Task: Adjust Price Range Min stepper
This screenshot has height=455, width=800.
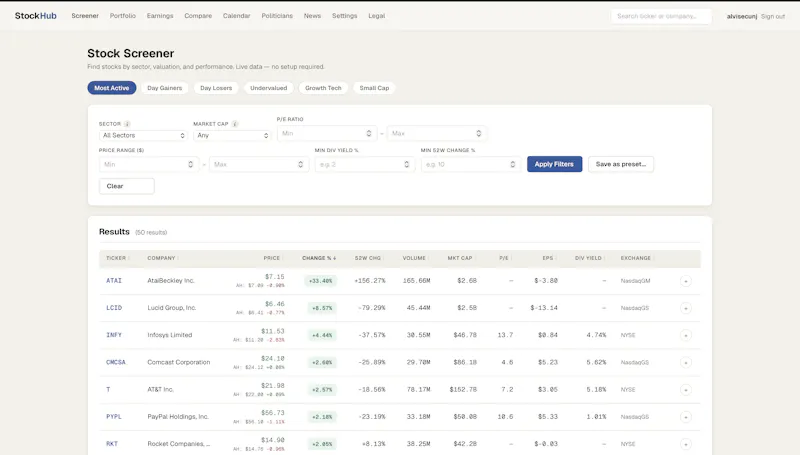Action: (190, 164)
